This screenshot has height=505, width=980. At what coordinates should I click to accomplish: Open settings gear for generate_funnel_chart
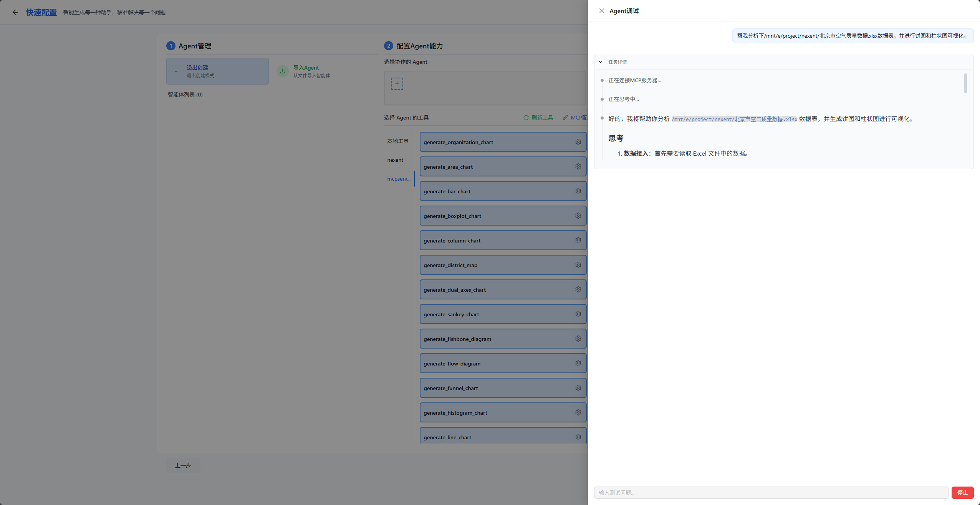click(578, 388)
